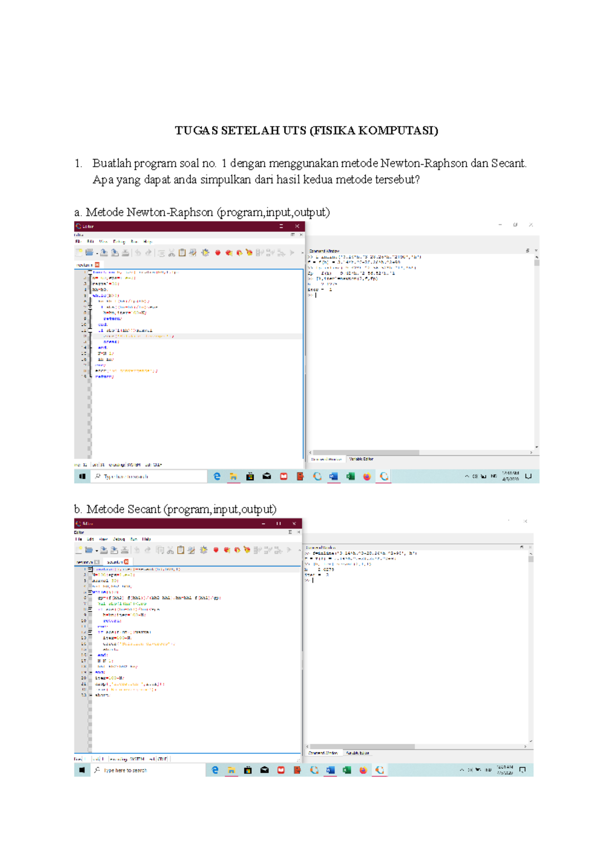Toggle breakpoint red circle in Newton-Raphson editor toolbar
Screen dimensions: 613x868
218,253
